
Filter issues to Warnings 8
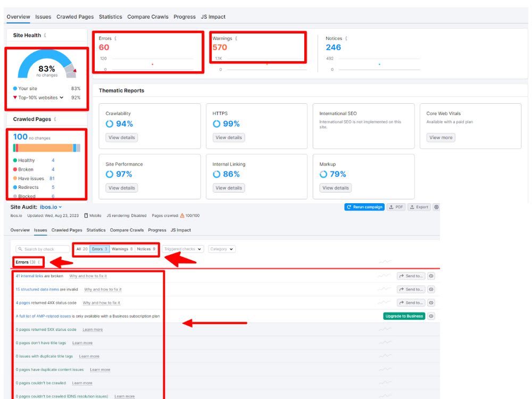[122, 249]
